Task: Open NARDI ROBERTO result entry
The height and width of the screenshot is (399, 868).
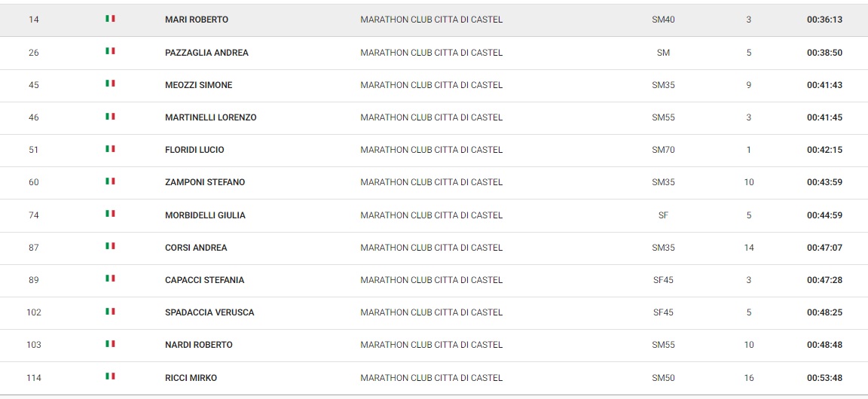Action: pos(199,345)
